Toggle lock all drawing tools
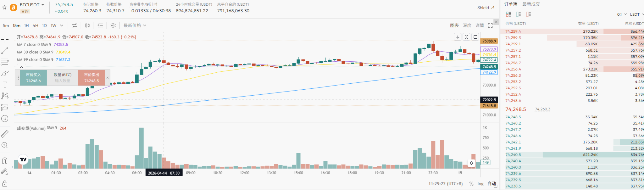Viewport: 644px width, 190px height. pyautogui.click(x=5, y=183)
